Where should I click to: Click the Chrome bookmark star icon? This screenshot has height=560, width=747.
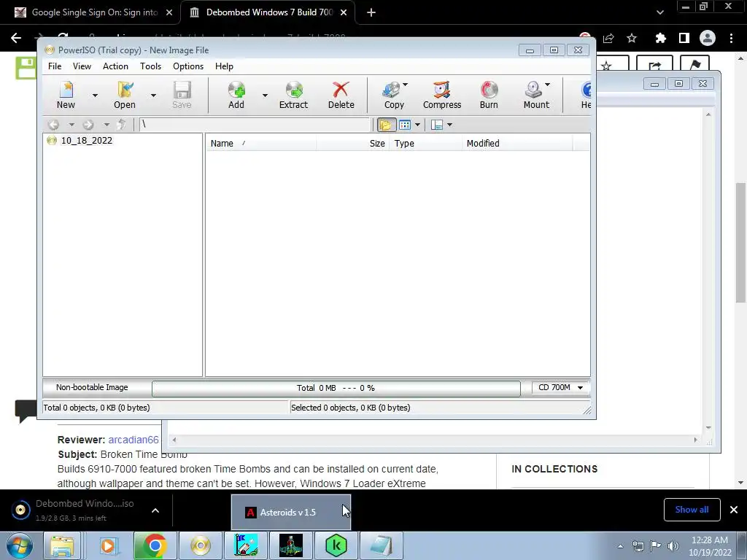tap(632, 38)
